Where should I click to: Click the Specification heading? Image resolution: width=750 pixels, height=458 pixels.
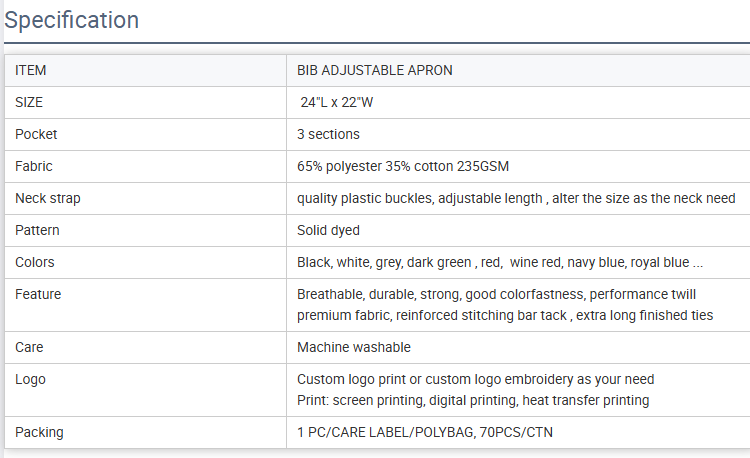point(72,21)
